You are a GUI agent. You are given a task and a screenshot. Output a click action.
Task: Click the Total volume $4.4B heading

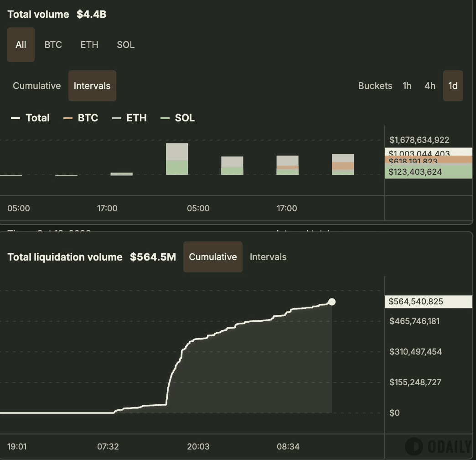[57, 14]
